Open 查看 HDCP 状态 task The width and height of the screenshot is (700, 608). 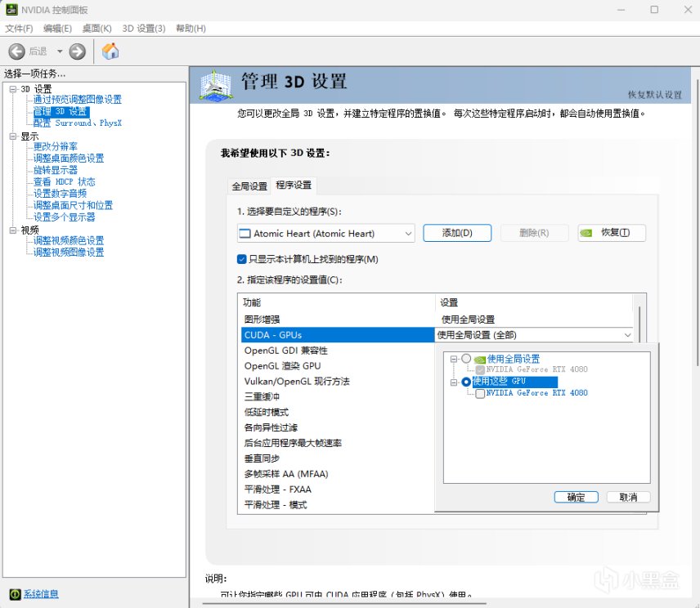click(x=65, y=181)
